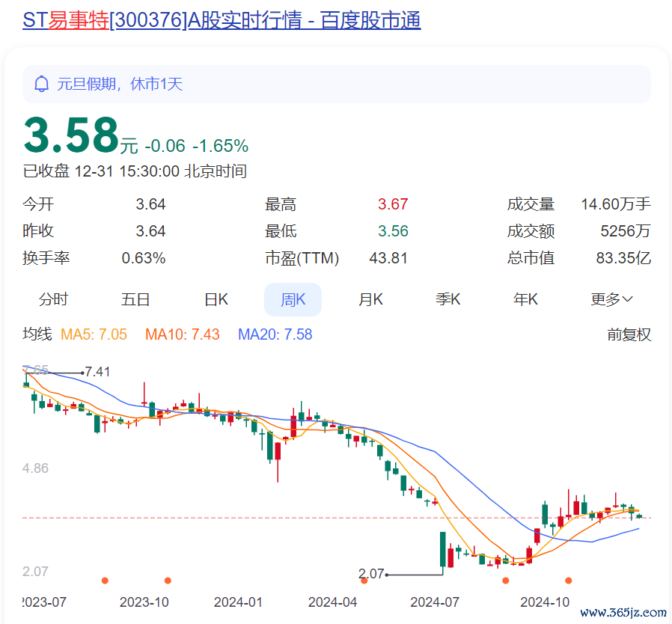
Task: Click the MA20: 7.58 indicator label
Action: tap(275, 334)
